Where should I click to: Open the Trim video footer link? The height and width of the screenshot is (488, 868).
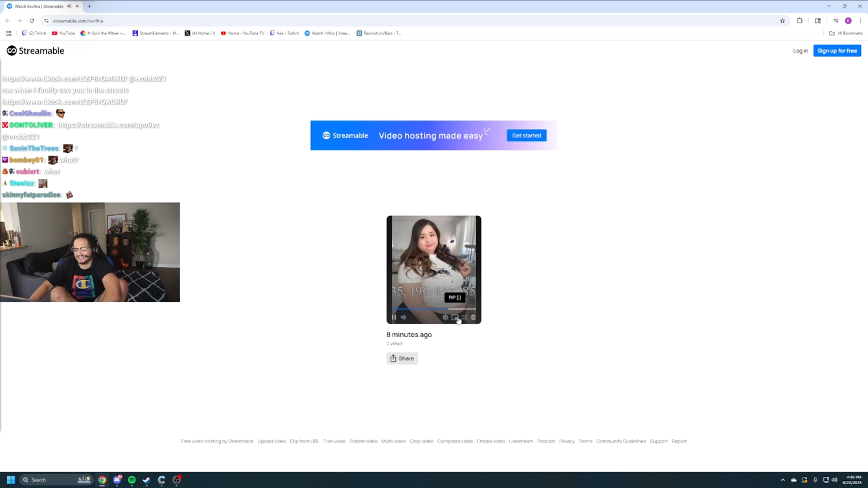[334, 441]
